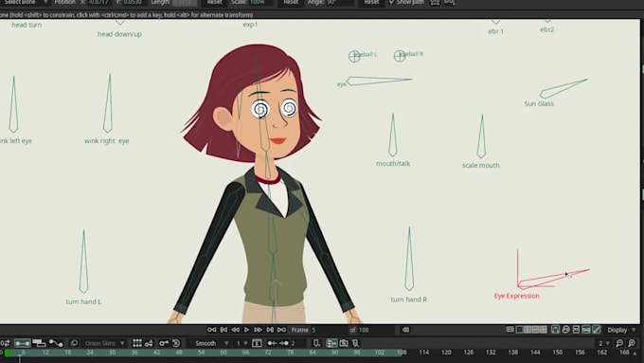
Task: Jump to the previous keyframe
Action: [x=224, y=330]
